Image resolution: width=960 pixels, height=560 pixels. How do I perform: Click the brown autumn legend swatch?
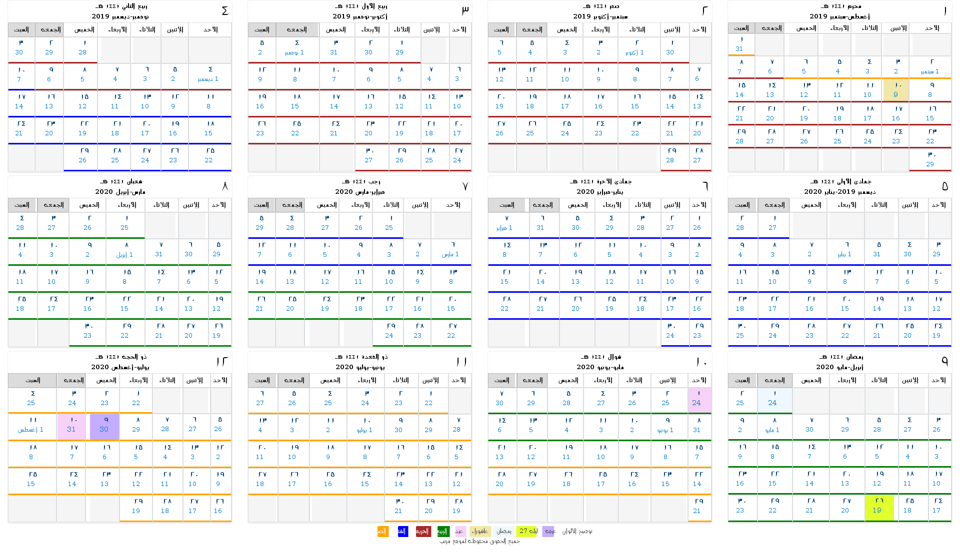coord(423,532)
